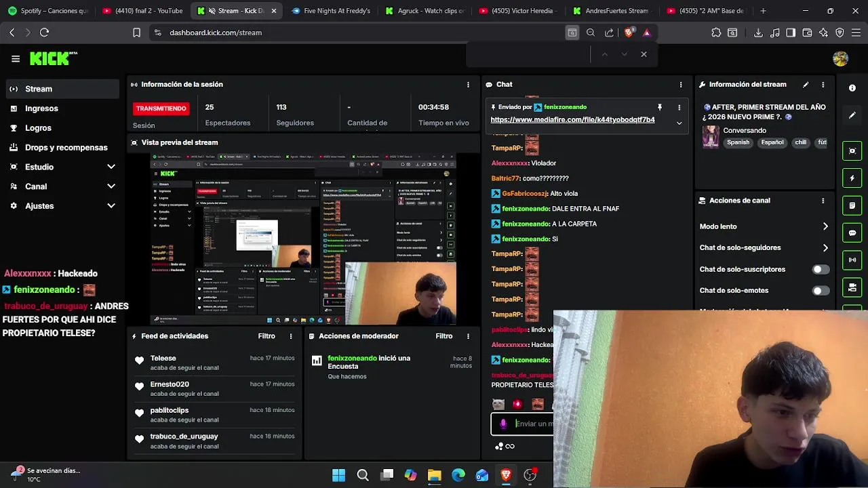Screen dimensions: 868x488
Task: Click the stream preview video
Action: pos(303,239)
